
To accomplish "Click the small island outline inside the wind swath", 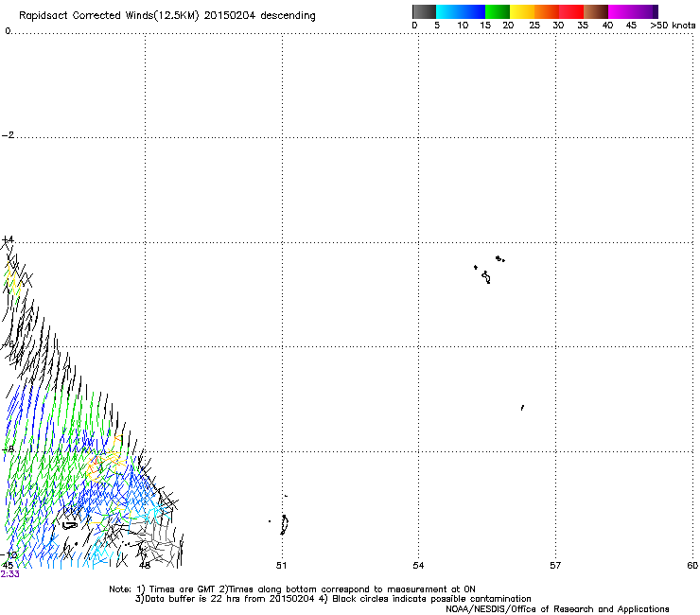I will point(69,525).
